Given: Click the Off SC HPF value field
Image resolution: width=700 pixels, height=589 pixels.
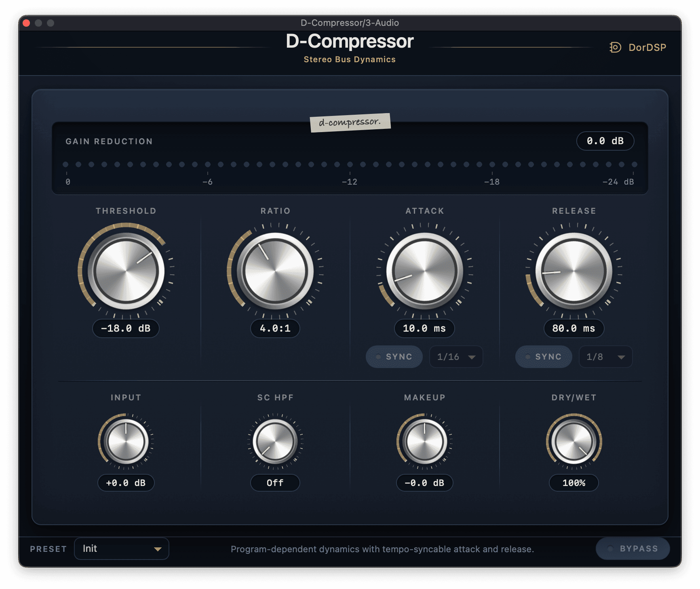Looking at the screenshot, I should [275, 483].
